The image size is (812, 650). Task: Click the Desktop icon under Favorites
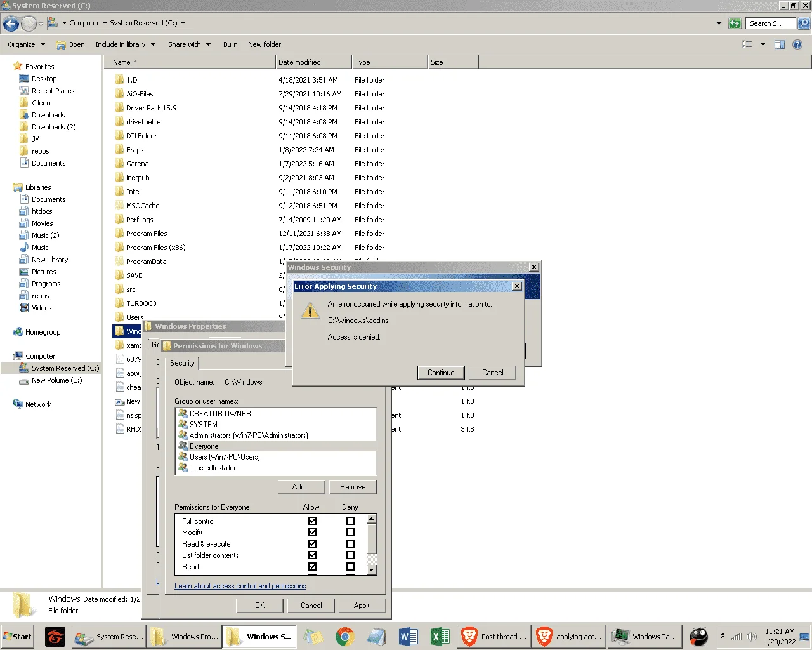[24, 79]
